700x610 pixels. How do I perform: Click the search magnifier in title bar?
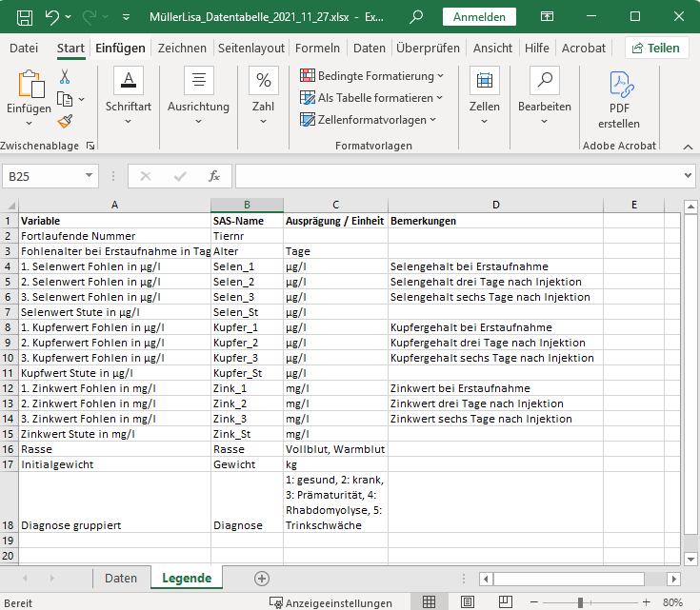[416, 17]
